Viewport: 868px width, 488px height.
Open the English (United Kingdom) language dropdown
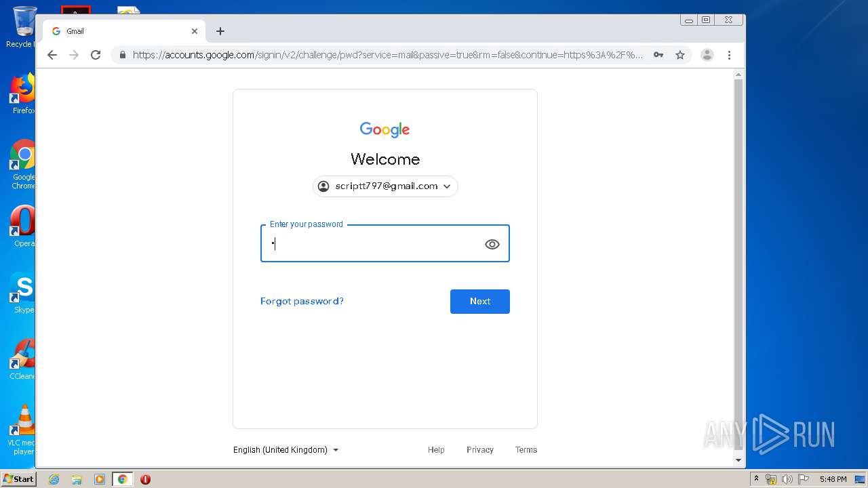tap(286, 450)
